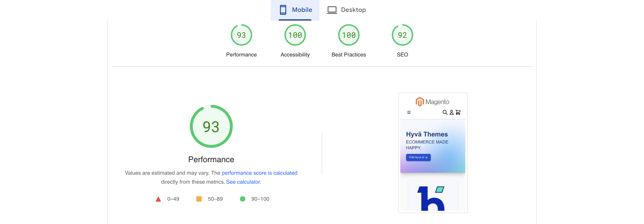Expand the large Performance score section

(x=211, y=126)
